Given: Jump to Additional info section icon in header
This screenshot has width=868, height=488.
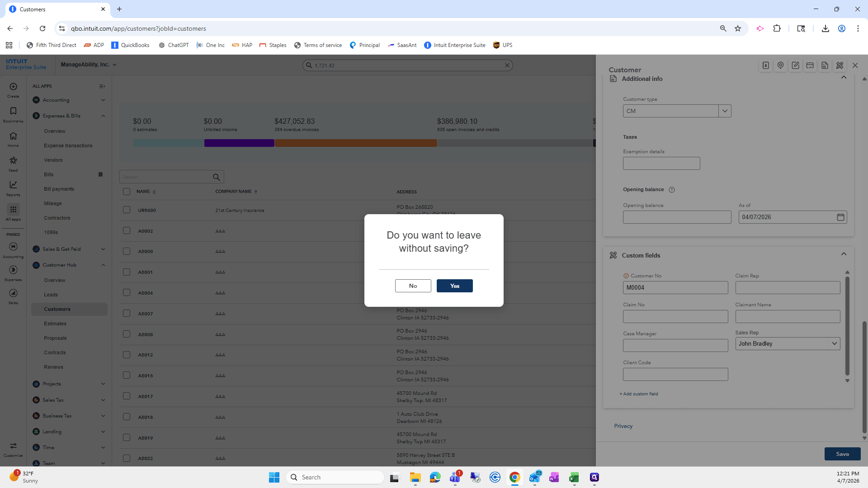Looking at the screenshot, I should tap(825, 66).
